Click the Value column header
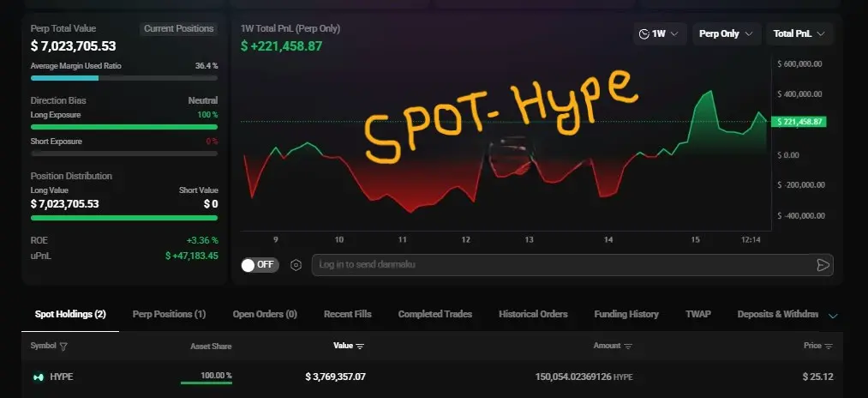Viewport: 868px width, 398px height. [343, 346]
